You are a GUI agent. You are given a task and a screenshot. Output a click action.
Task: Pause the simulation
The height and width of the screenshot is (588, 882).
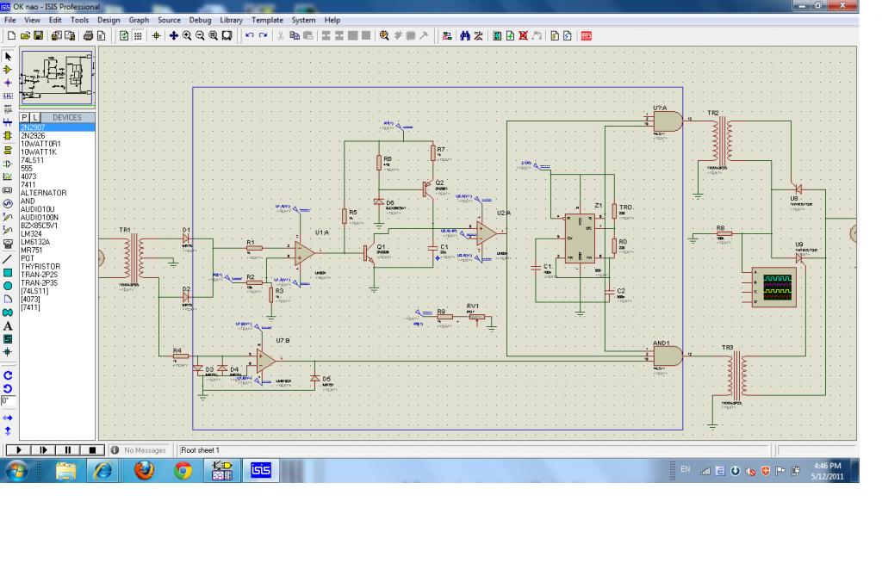tap(66, 449)
